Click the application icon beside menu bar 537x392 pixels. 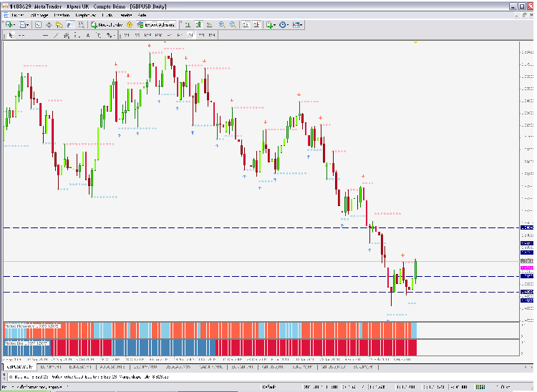(x=6, y=15)
